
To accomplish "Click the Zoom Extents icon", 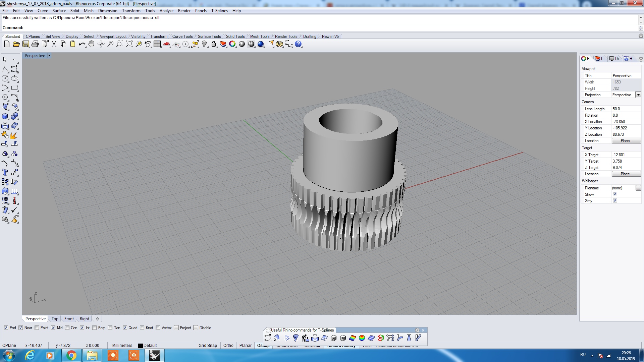I will pos(129,44).
